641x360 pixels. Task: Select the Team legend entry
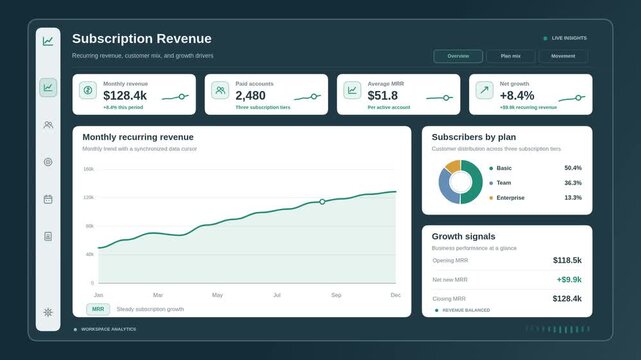pos(500,183)
